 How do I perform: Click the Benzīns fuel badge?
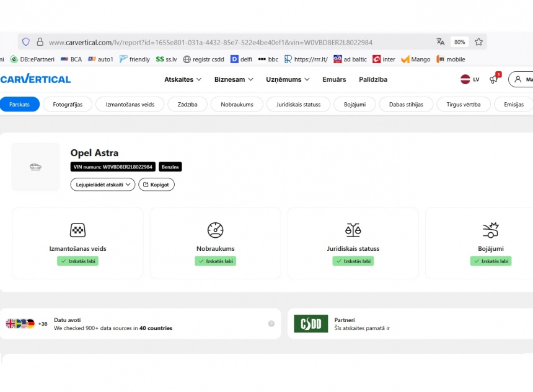pos(170,167)
